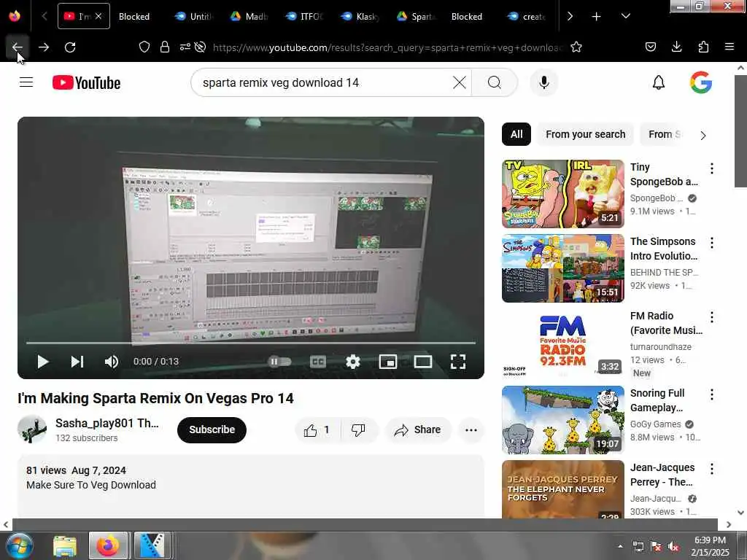Reload the current YouTube page
Image resolution: width=747 pixels, height=560 pixels.
(x=70, y=47)
